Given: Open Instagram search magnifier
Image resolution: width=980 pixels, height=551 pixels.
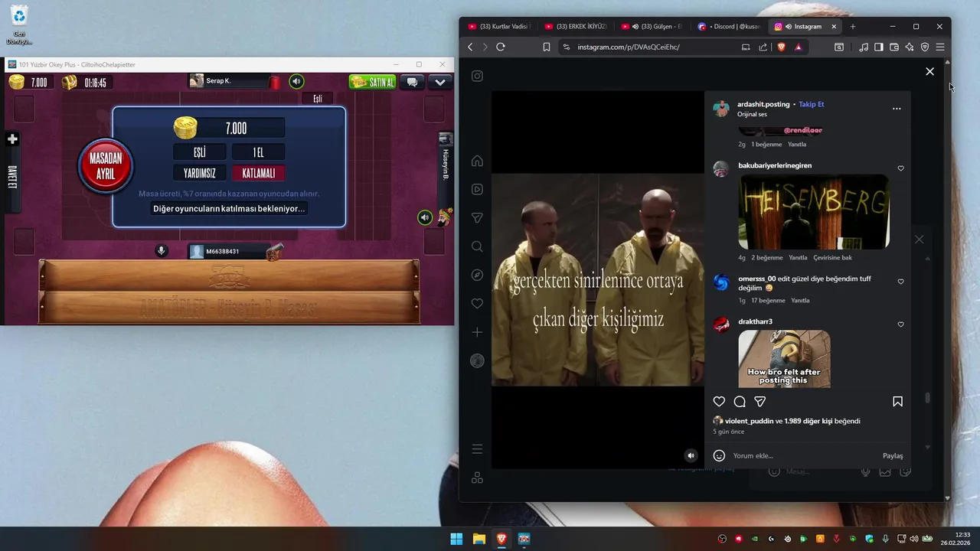Looking at the screenshot, I should pos(477,246).
